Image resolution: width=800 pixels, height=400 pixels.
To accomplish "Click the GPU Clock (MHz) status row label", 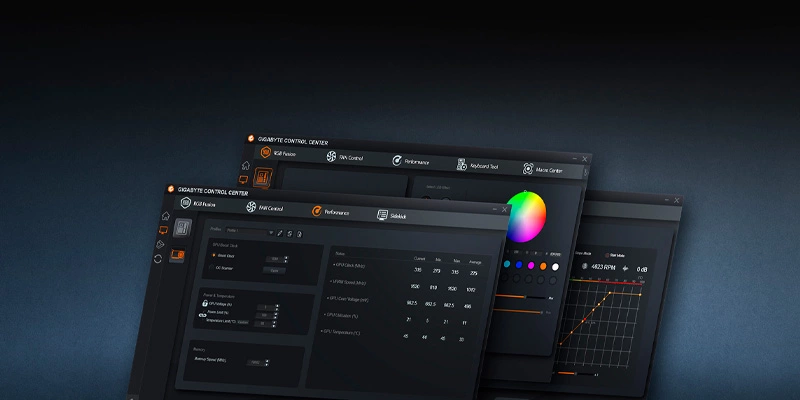I will pyautogui.click(x=349, y=265).
